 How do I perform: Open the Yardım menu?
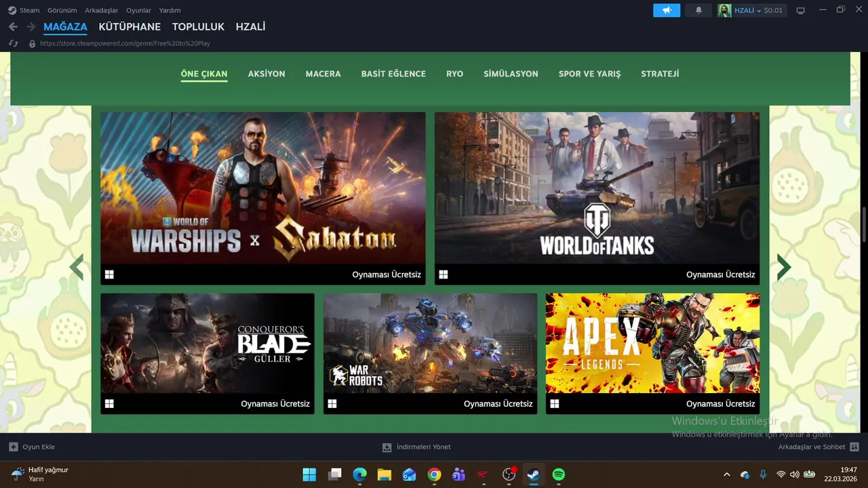click(x=170, y=10)
